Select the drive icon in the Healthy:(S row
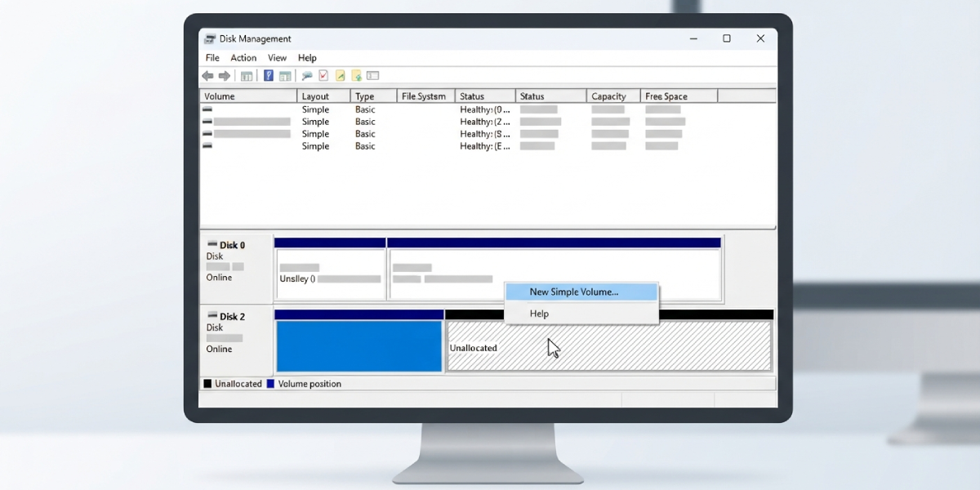The width and height of the screenshot is (980, 490). click(x=207, y=133)
